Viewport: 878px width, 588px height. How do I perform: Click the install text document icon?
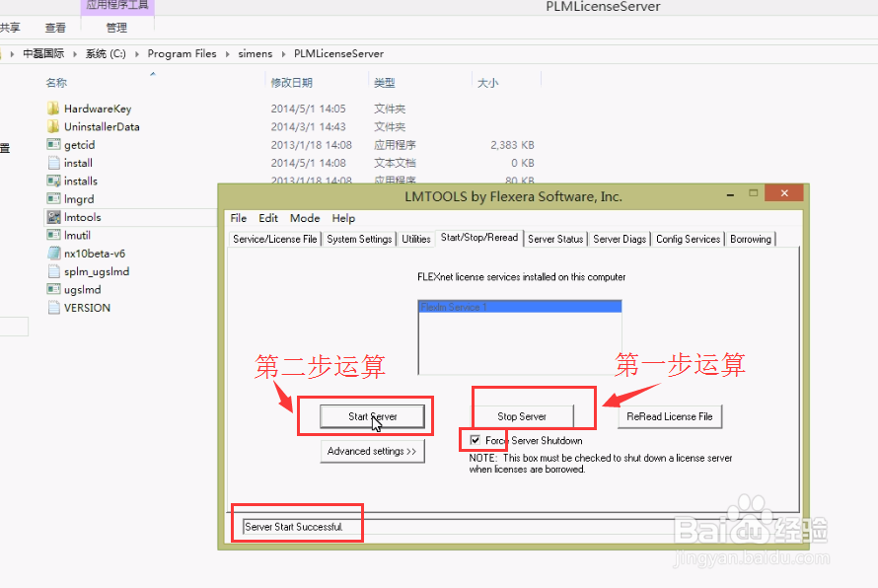point(53,163)
